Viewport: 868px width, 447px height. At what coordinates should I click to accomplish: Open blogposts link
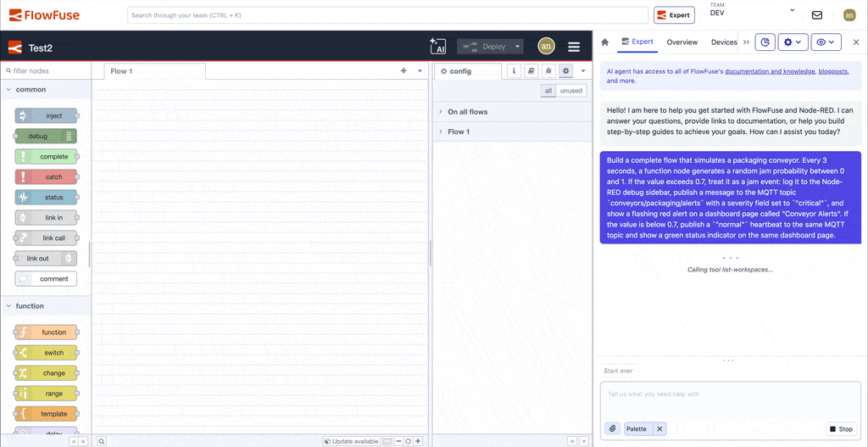pyautogui.click(x=833, y=71)
